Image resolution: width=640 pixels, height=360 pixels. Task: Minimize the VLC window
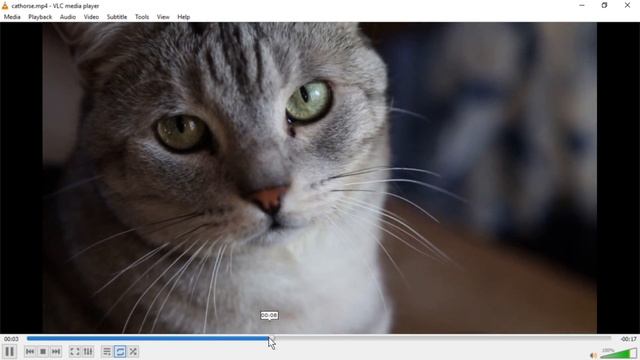pos(582,5)
